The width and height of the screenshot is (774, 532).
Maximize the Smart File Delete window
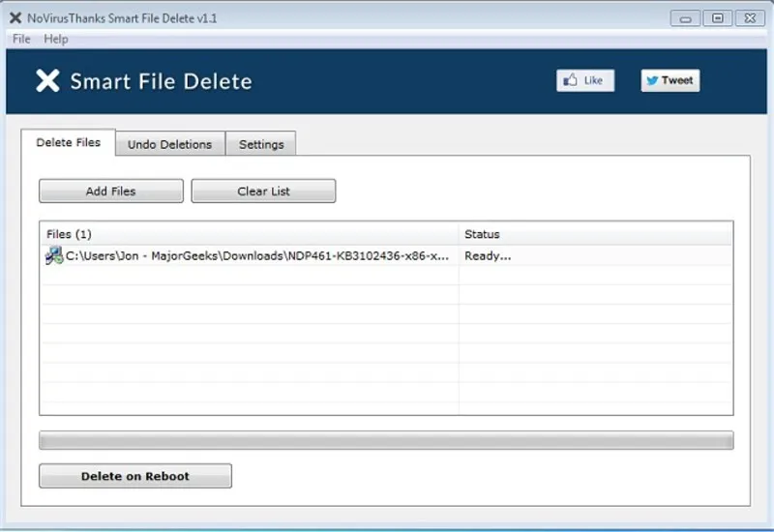click(717, 17)
